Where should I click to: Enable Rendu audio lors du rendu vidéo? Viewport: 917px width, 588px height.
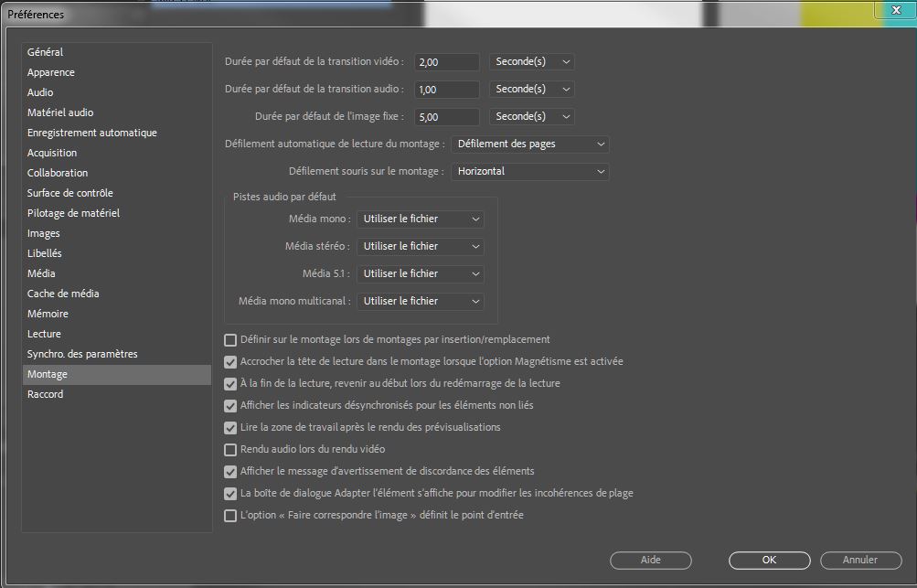[x=230, y=450]
